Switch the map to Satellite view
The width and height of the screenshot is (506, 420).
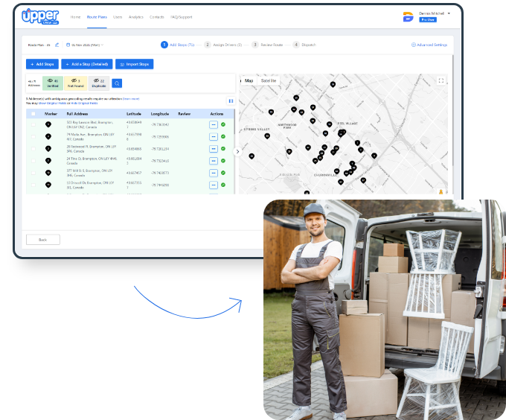click(269, 80)
